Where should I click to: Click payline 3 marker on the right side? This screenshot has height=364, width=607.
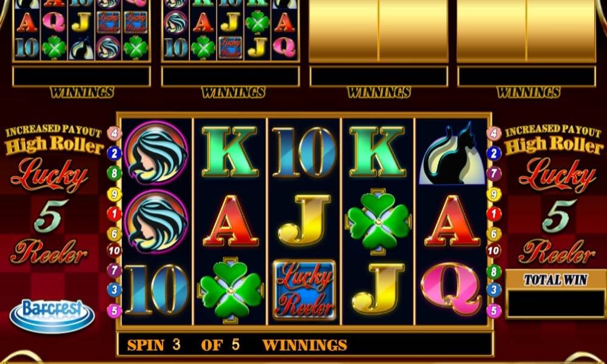[x=493, y=290]
